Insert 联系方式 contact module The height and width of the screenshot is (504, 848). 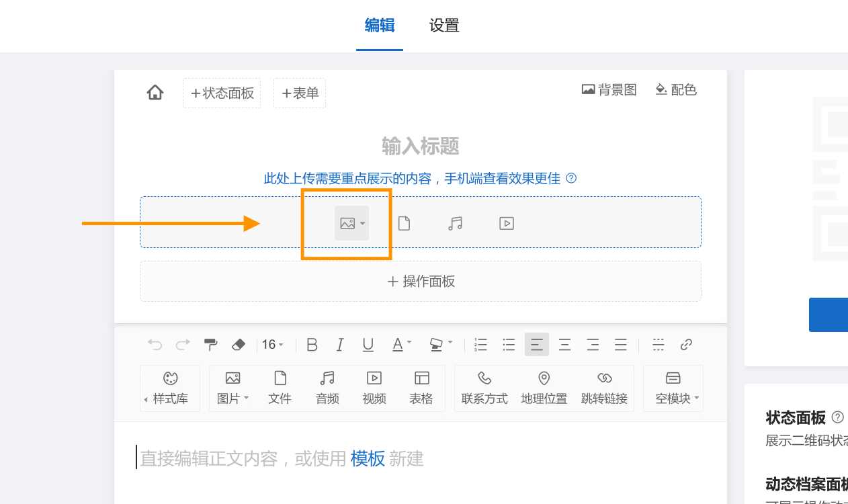tap(484, 388)
